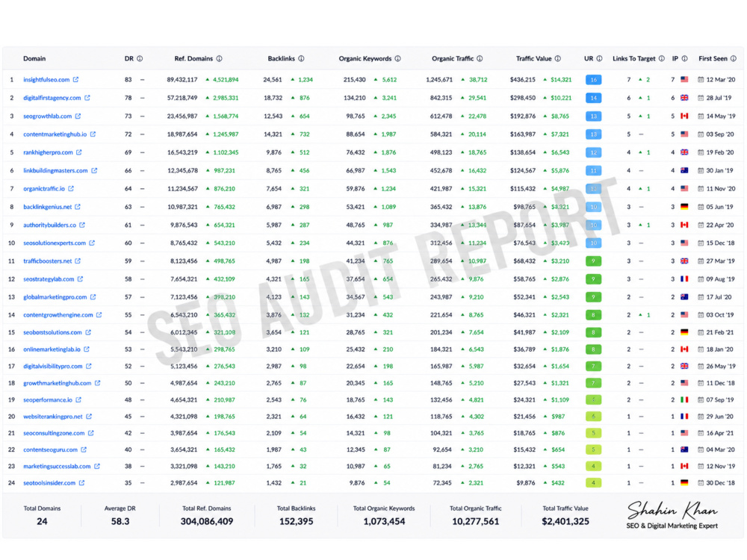Sort by DR column header
The image size is (747, 560).
[x=129, y=58]
